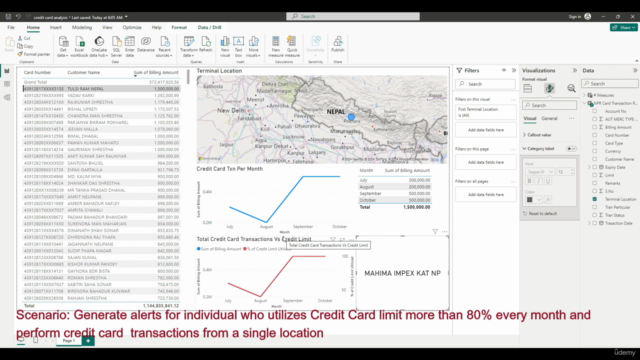Connect to SQL Server source
This screenshot has width=640, height=360.
(116, 47)
